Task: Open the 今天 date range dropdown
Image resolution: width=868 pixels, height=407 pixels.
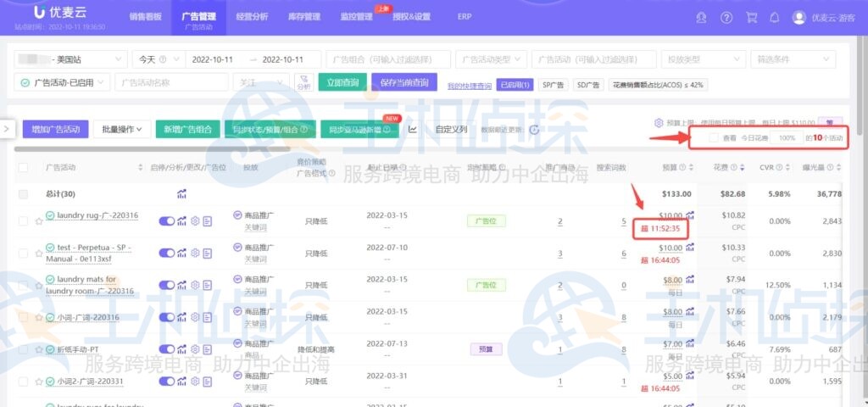Action: [x=159, y=59]
